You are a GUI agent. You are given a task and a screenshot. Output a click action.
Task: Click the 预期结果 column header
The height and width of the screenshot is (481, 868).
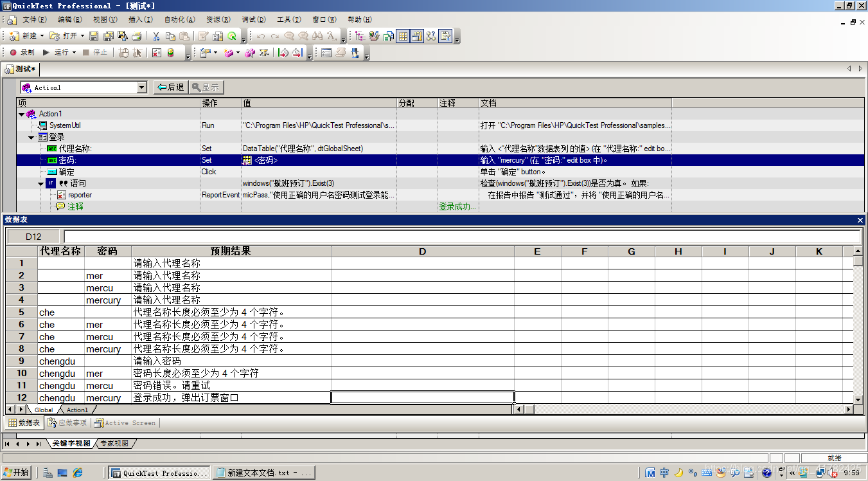pos(231,251)
